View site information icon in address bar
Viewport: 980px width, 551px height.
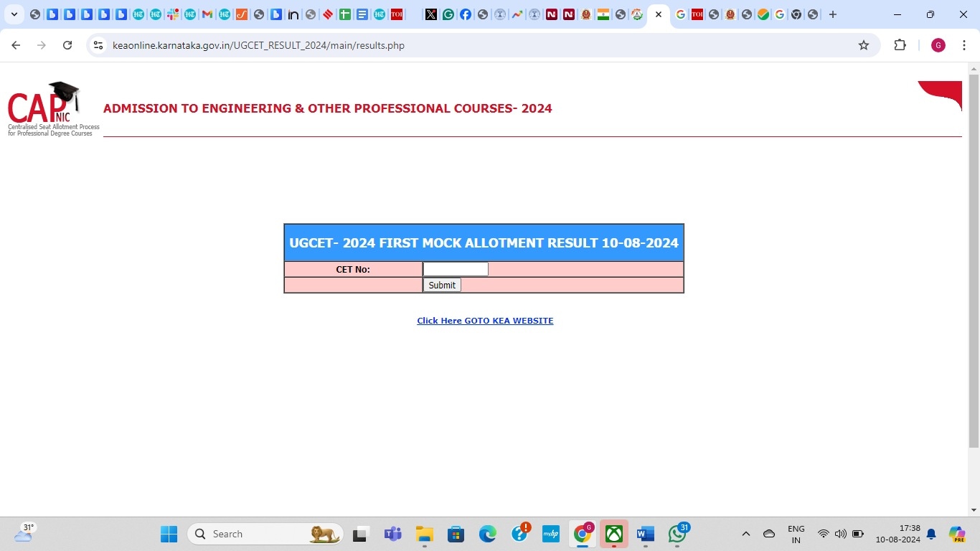[99, 45]
